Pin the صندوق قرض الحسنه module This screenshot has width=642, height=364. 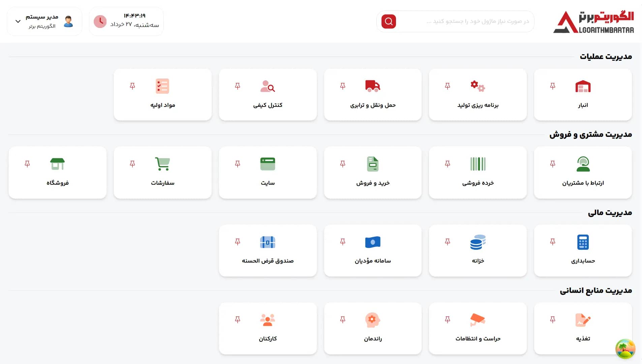(237, 242)
